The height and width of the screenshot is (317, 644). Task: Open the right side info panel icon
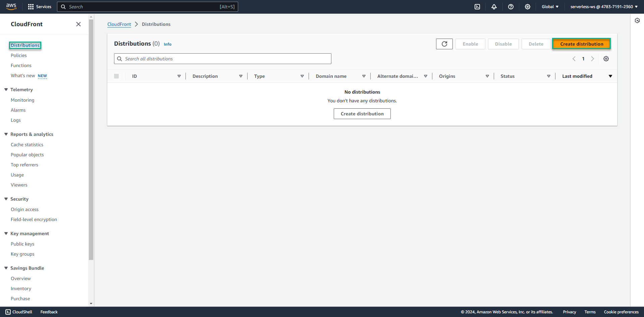pyautogui.click(x=637, y=20)
